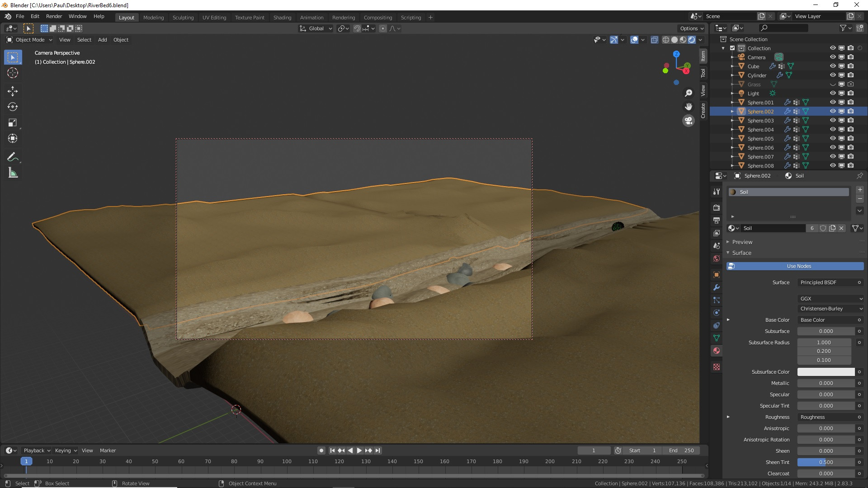Expand the Base Color property
The height and width of the screenshot is (488, 868).
pos(728,320)
